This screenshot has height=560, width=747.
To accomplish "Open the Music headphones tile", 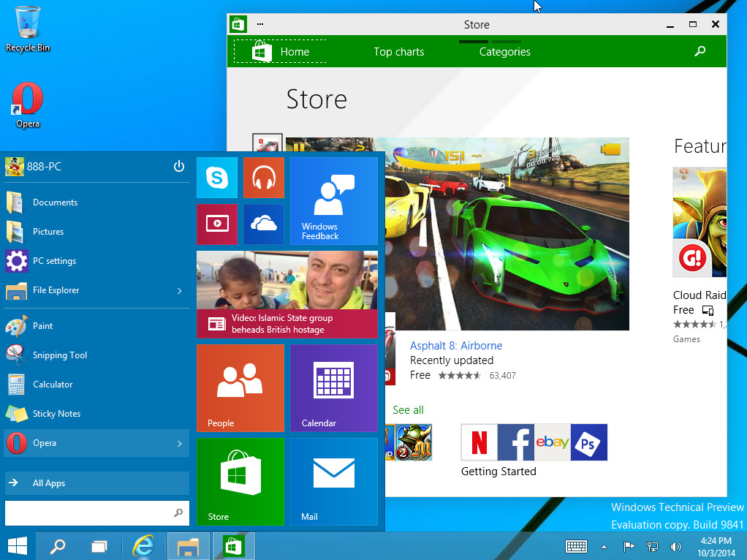I will point(263,178).
